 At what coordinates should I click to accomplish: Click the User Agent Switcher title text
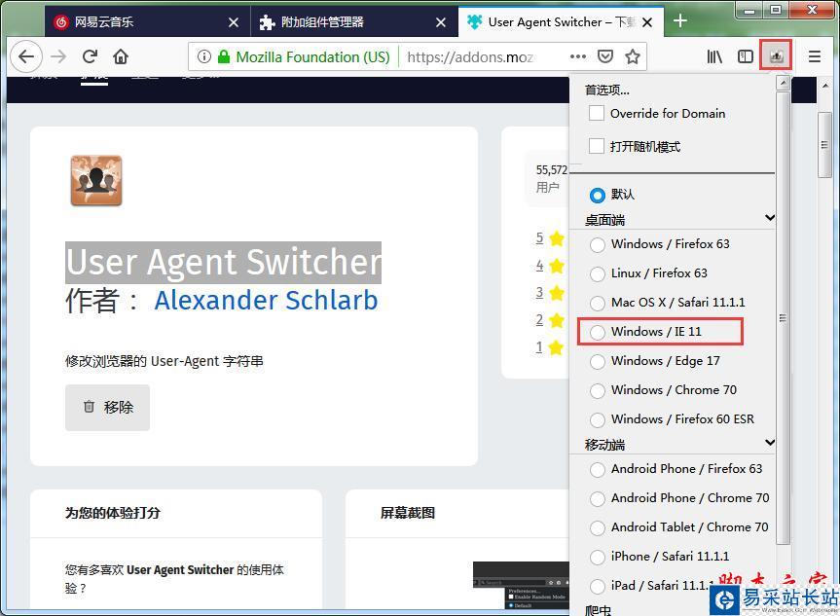[224, 263]
